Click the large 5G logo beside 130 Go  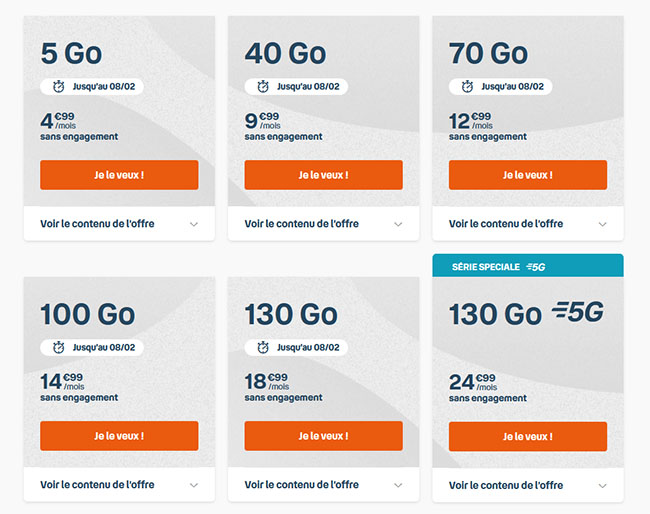coord(578,312)
